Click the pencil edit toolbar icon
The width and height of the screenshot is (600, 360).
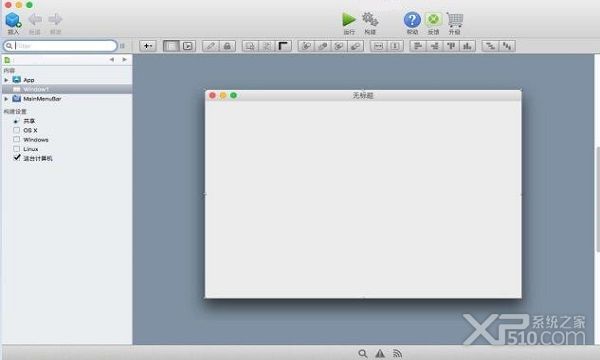point(210,46)
